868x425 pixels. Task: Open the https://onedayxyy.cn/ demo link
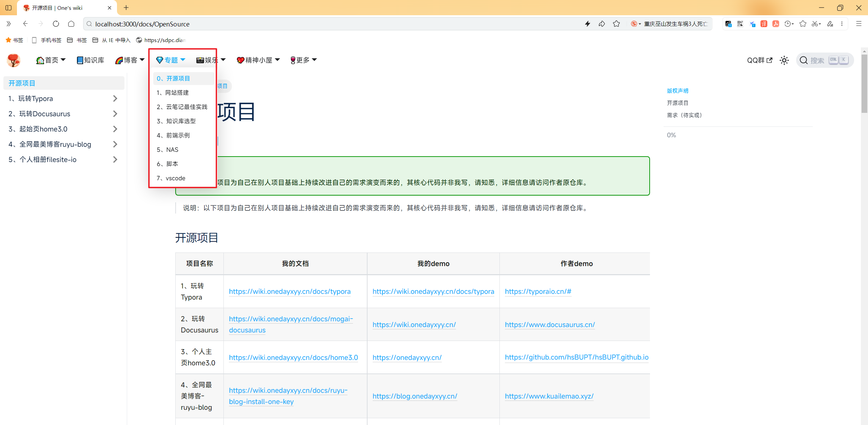point(407,358)
